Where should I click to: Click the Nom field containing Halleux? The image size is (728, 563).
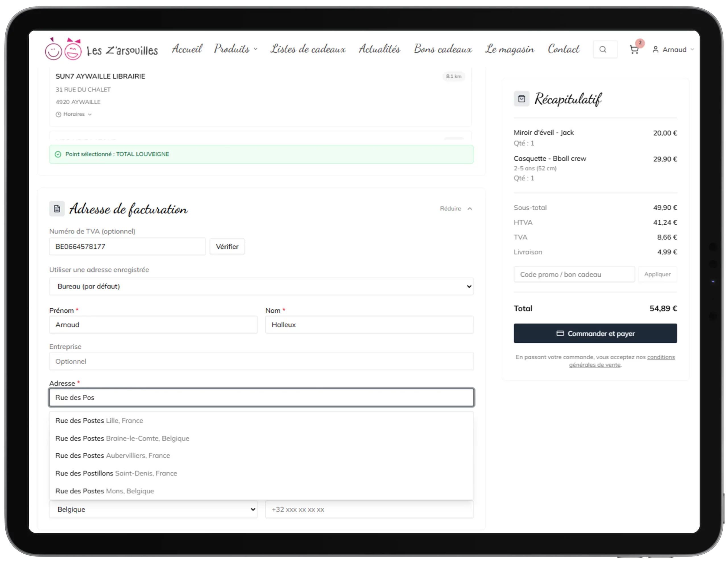click(x=369, y=325)
